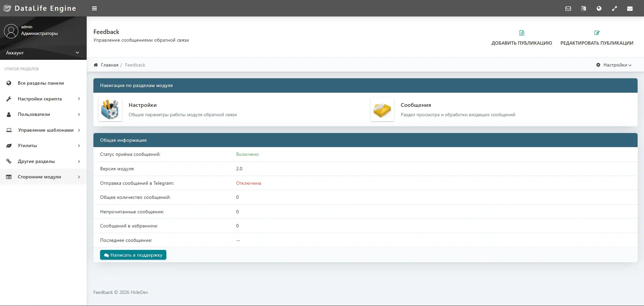Screen dimensions: 644x306
Task: Click the globe icon beside Все разделы панели
Action: click(9, 83)
